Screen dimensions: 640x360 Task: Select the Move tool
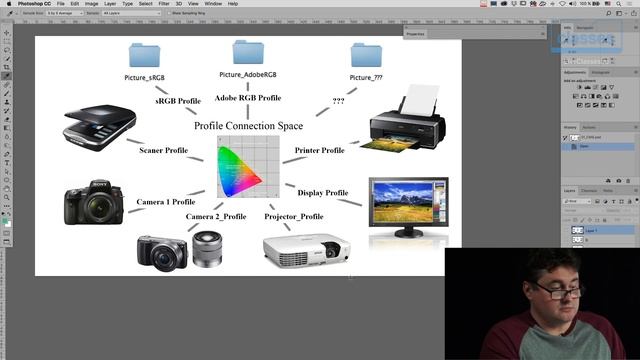point(7,33)
